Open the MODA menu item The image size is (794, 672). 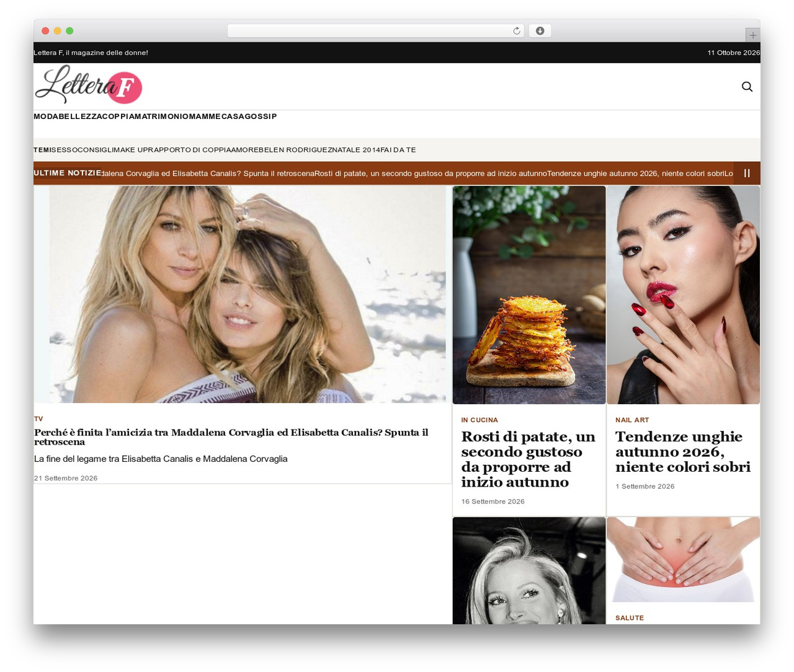click(x=46, y=117)
